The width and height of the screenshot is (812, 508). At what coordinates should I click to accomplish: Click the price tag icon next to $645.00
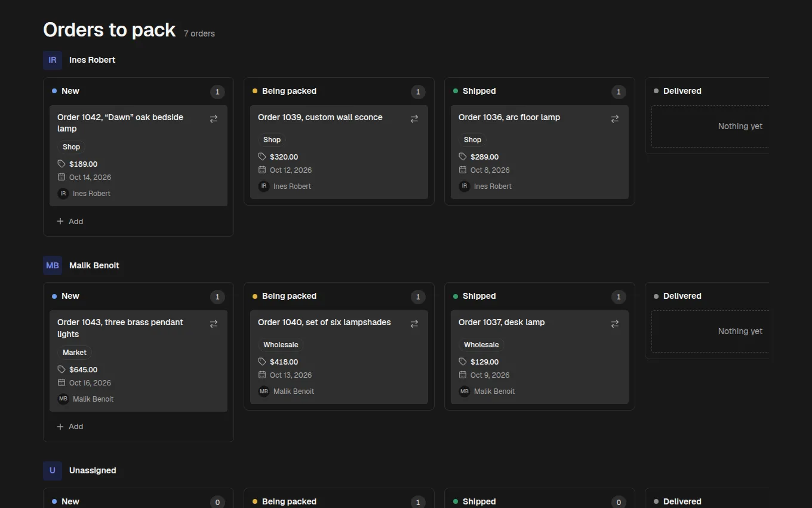tap(61, 369)
